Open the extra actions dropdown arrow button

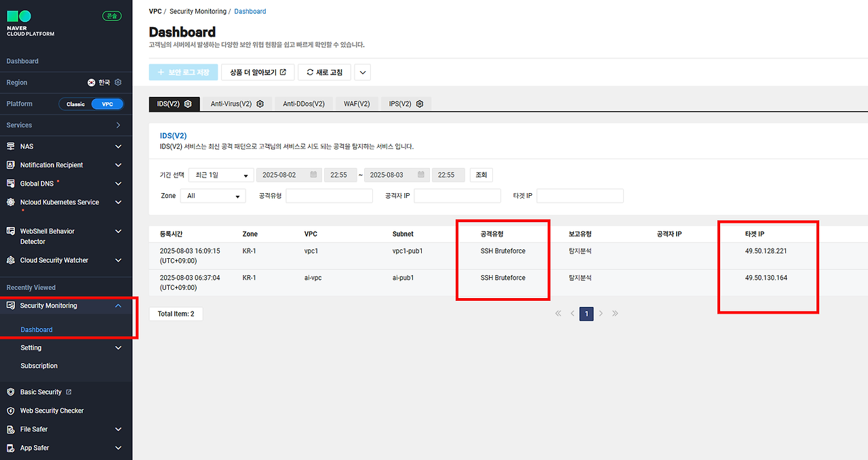pos(362,72)
